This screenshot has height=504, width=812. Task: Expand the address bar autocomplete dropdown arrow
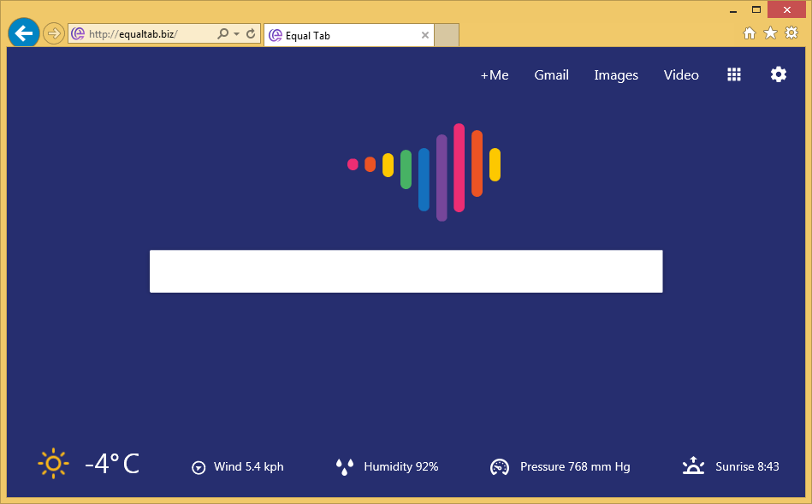[236, 34]
